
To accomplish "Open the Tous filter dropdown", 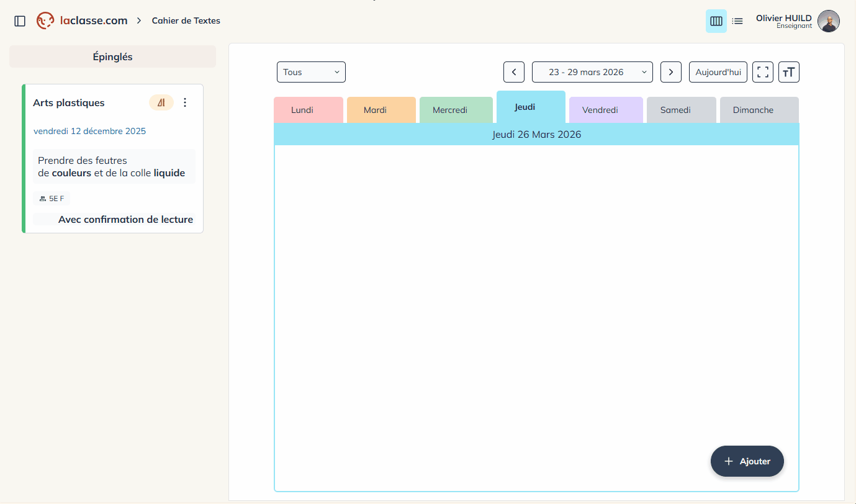I will pos(311,72).
